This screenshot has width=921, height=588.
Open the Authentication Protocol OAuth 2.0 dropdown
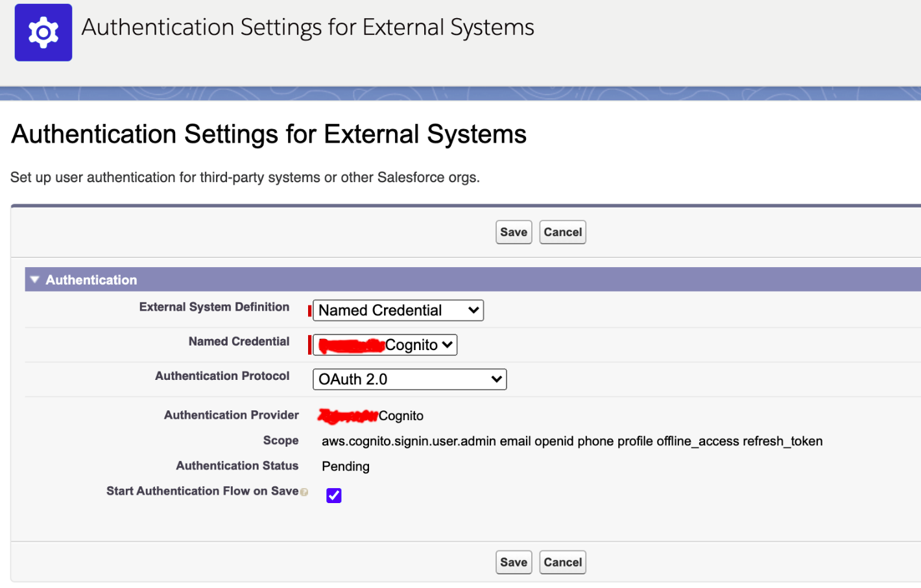click(x=409, y=379)
